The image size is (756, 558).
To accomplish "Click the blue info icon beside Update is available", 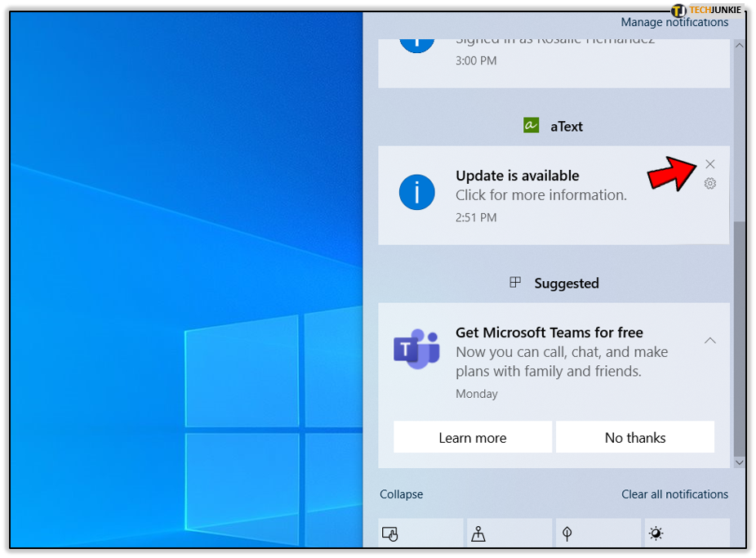I will (416, 192).
